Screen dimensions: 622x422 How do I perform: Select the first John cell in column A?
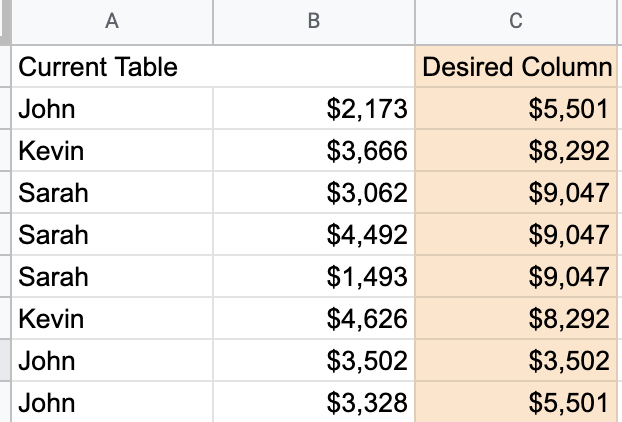click(112, 108)
